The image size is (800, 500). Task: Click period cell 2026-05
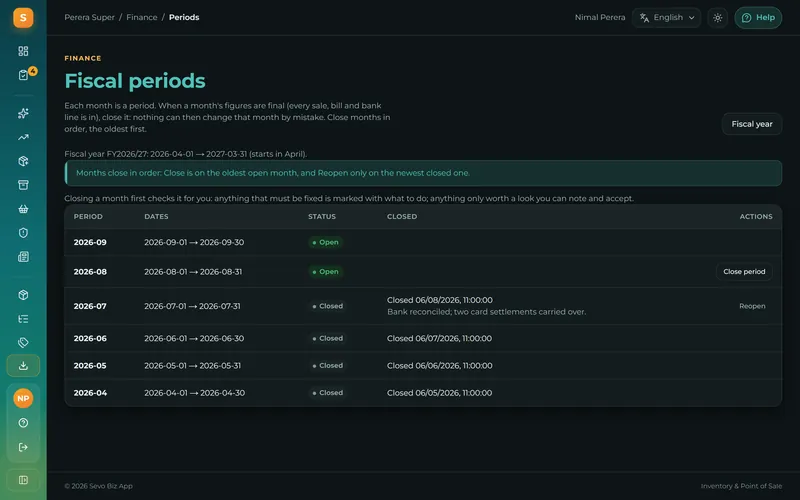tap(90, 366)
